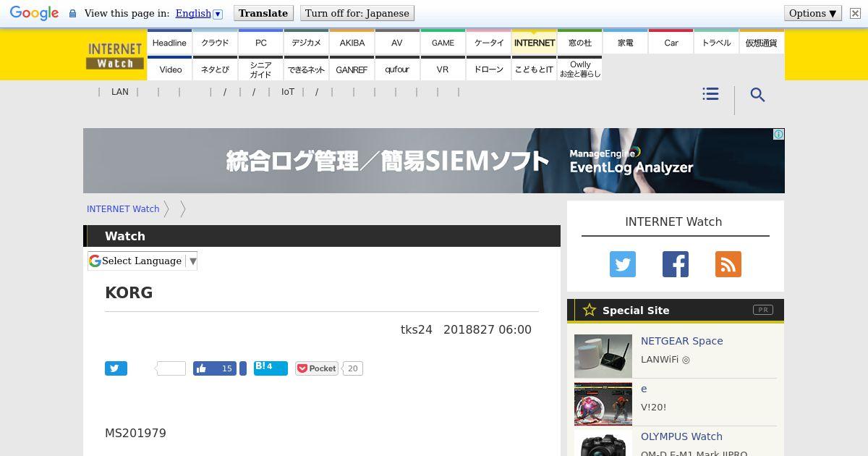Open the English language dropdown

coord(199,13)
